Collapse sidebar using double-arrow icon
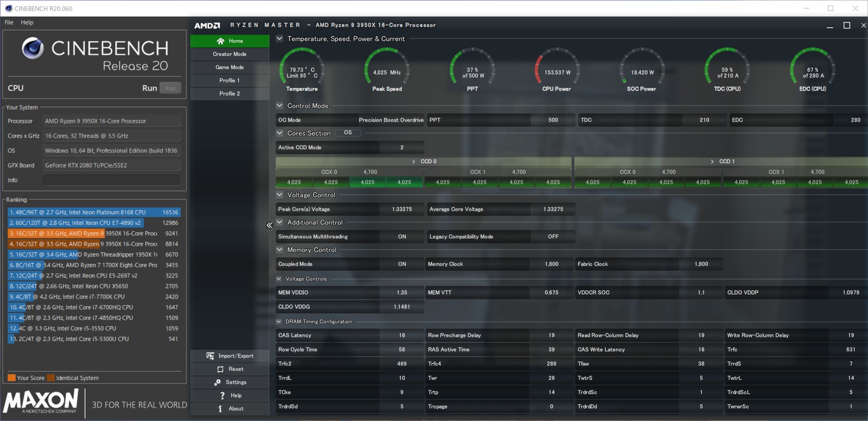The width and height of the screenshot is (868, 421). [x=269, y=225]
